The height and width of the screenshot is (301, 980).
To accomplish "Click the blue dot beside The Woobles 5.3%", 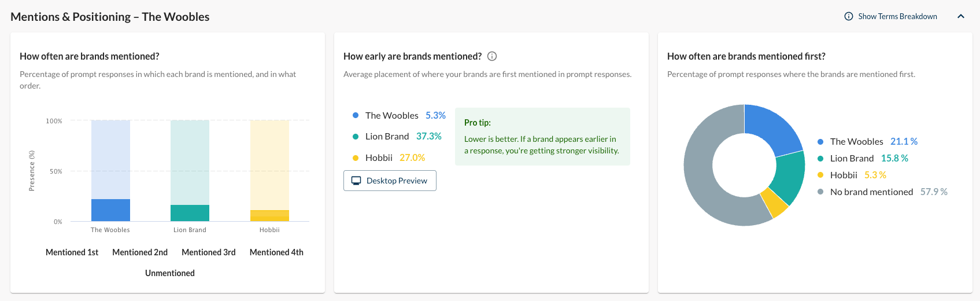I will click(356, 115).
